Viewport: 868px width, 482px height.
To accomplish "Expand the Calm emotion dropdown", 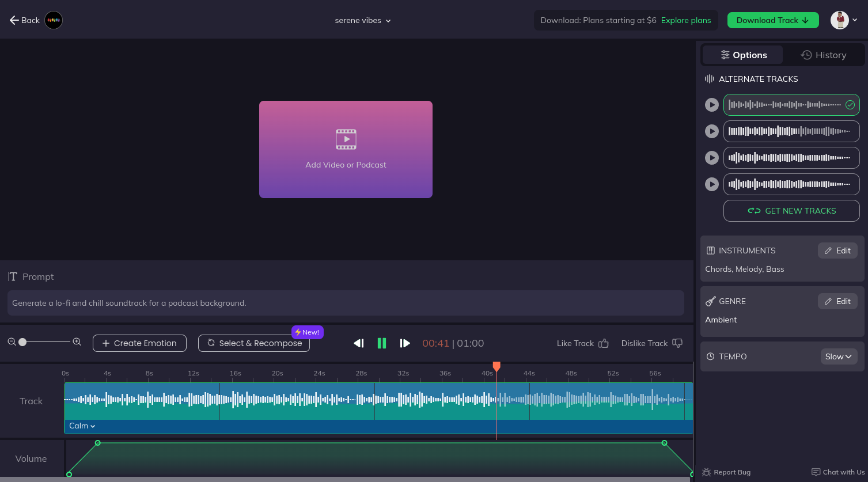I will pyautogui.click(x=82, y=426).
